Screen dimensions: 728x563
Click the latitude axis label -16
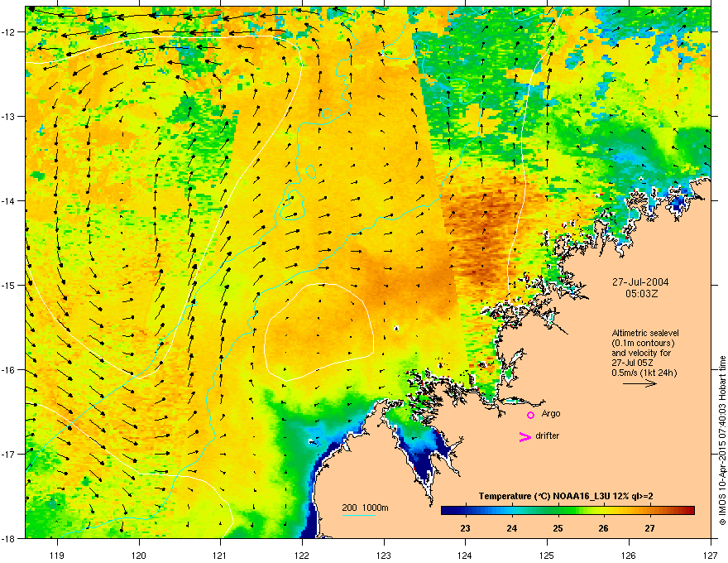click(8, 370)
